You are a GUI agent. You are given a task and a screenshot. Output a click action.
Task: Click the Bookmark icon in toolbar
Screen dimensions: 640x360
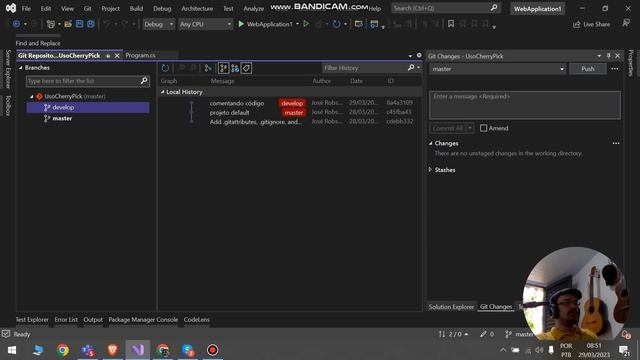(x=451, y=24)
